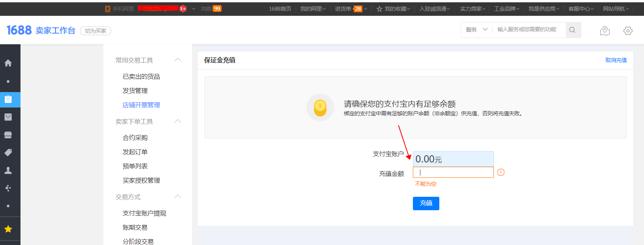644x245 pixels.
Task: Collapse the 常用交易工具 section
Action: click(x=178, y=60)
